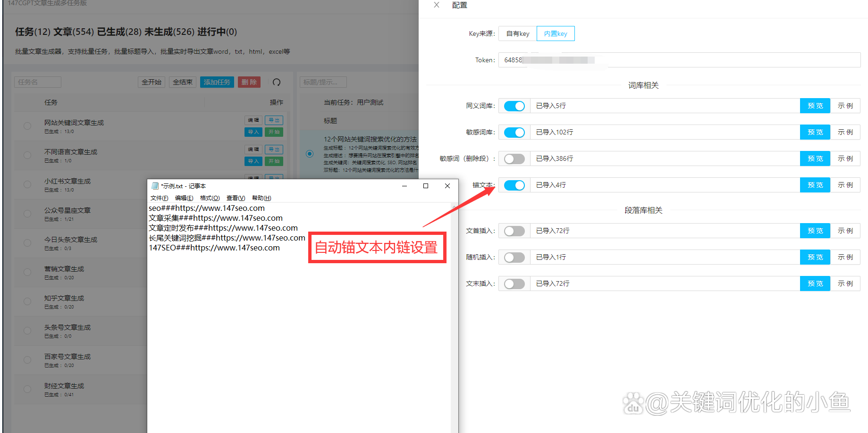Click the refresh tasks icon
The width and height of the screenshot is (868, 433).
(277, 82)
